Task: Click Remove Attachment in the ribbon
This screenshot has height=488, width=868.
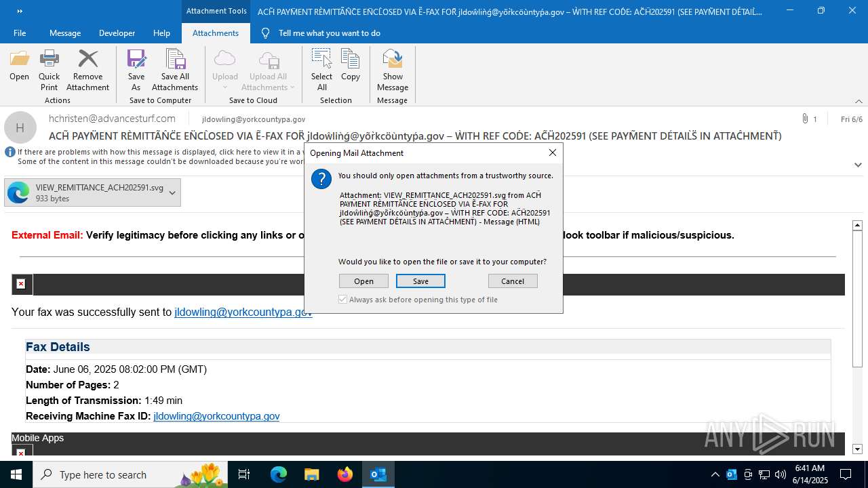Action: pos(87,70)
